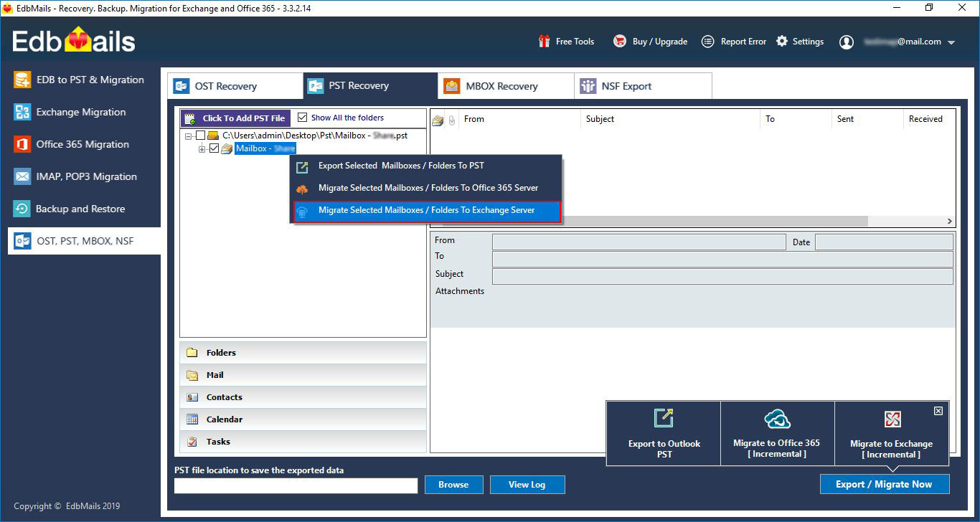Click the Click To Add PST File button
Viewport: 980px width, 522px height.
point(235,118)
